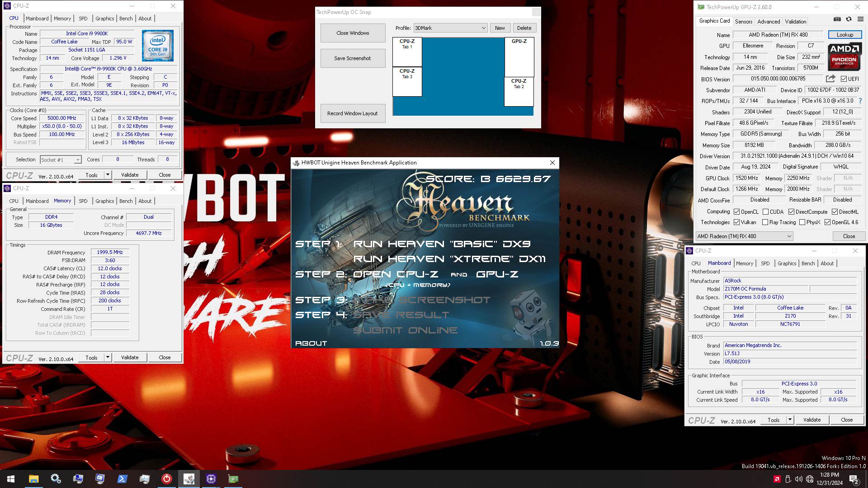Image resolution: width=868 pixels, height=488 pixels.
Task: Switch to the HWBOT Heaven app on taskbar
Action: 189,479
